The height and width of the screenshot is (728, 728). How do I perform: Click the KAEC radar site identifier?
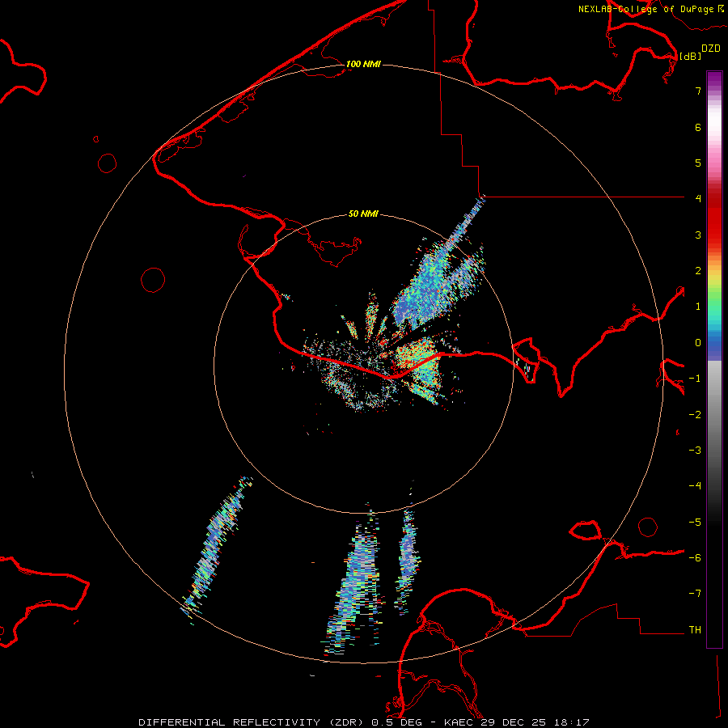click(x=459, y=722)
